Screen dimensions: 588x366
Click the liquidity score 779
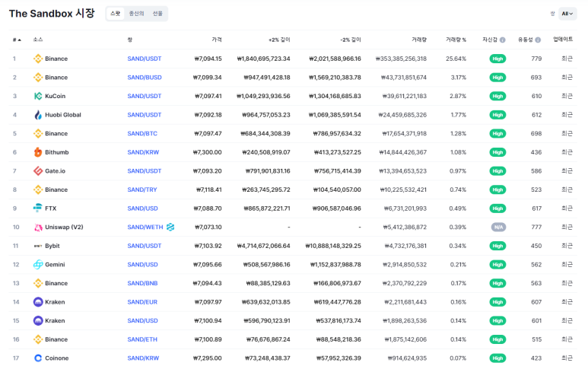point(536,59)
